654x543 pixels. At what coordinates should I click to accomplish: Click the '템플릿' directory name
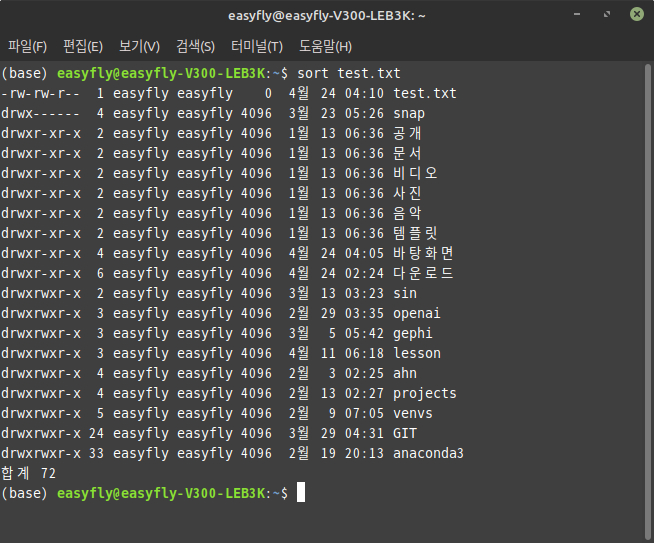click(x=415, y=234)
